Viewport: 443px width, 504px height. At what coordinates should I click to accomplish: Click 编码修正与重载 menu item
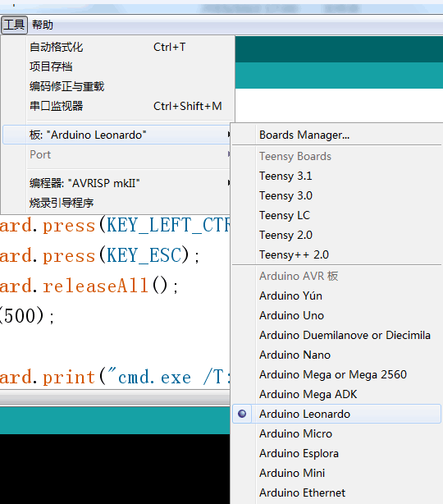117,86
